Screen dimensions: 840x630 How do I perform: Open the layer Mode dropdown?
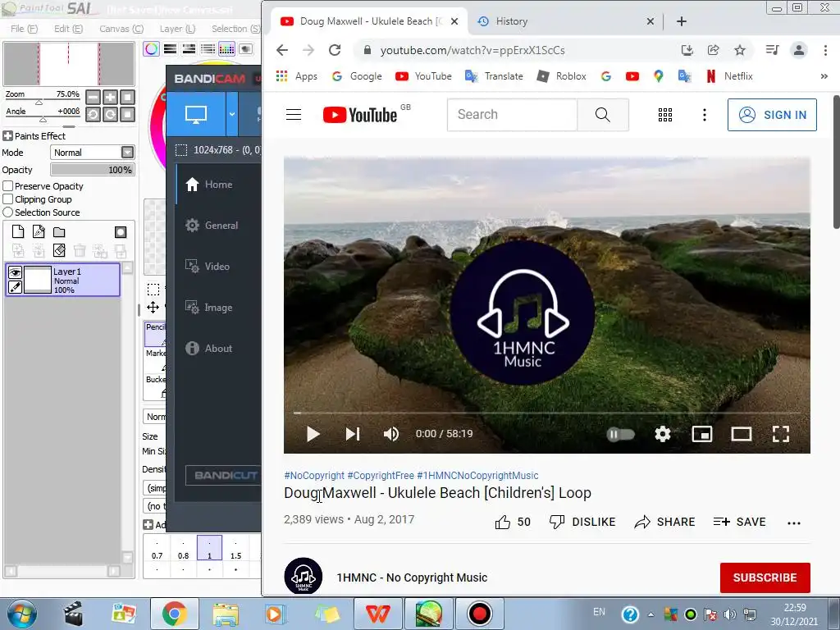pyautogui.click(x=127, y=153)
